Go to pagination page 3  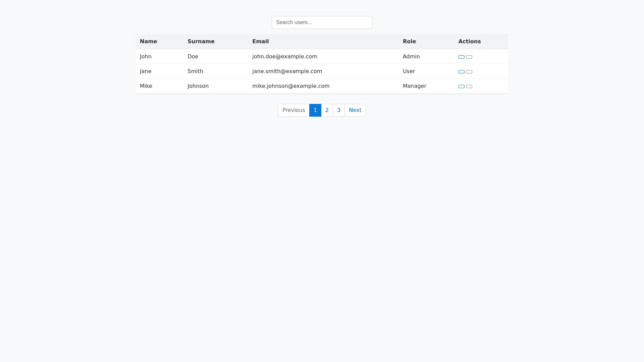click(339, 110)
